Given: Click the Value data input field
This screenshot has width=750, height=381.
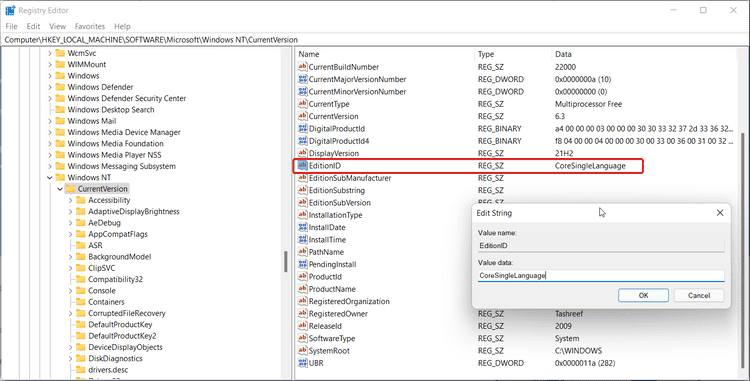Looking at the screenshot, I should point(601,275).
